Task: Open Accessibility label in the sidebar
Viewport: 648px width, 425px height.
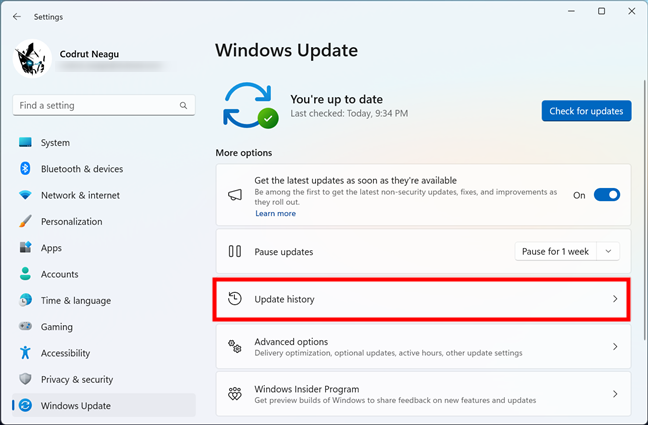Action: 65,353
